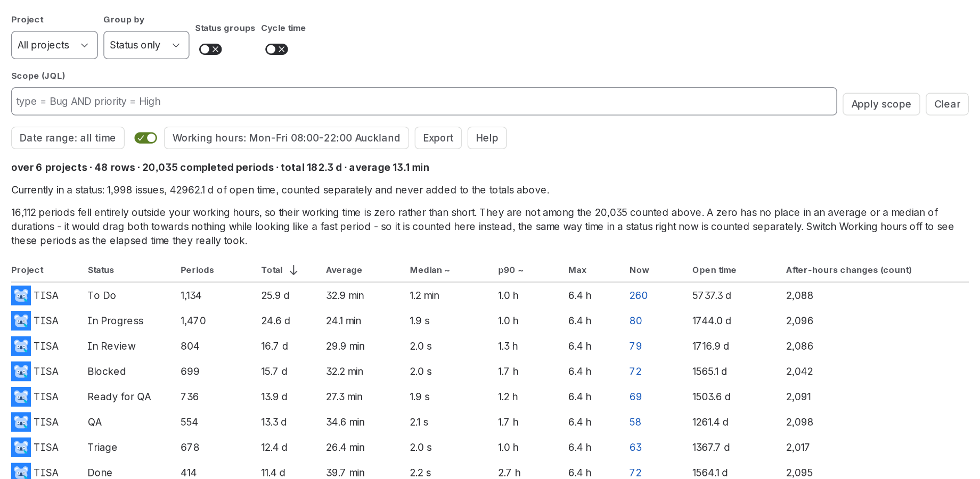Select the In Review status cell
Image resolution: width=980 pixels, height=479 pixels.
[112, 346]
